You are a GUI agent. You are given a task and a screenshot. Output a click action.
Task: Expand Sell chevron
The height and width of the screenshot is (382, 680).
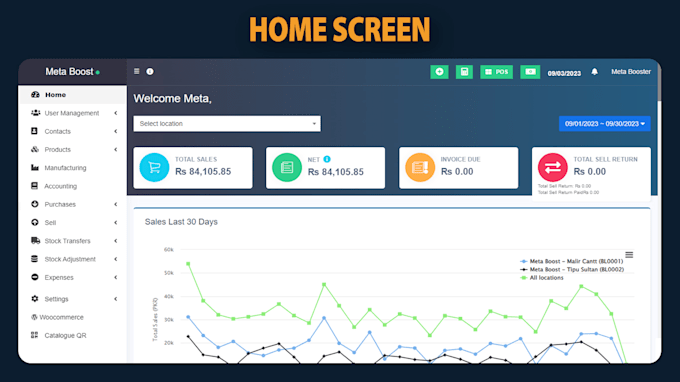click(115, 222)
